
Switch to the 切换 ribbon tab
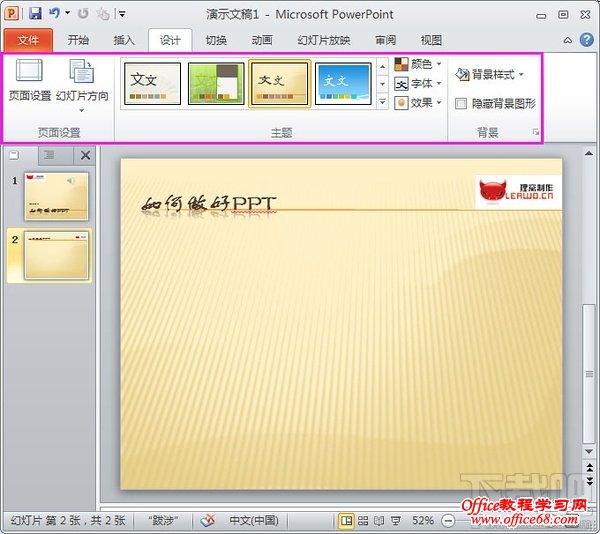coord(216,40)
